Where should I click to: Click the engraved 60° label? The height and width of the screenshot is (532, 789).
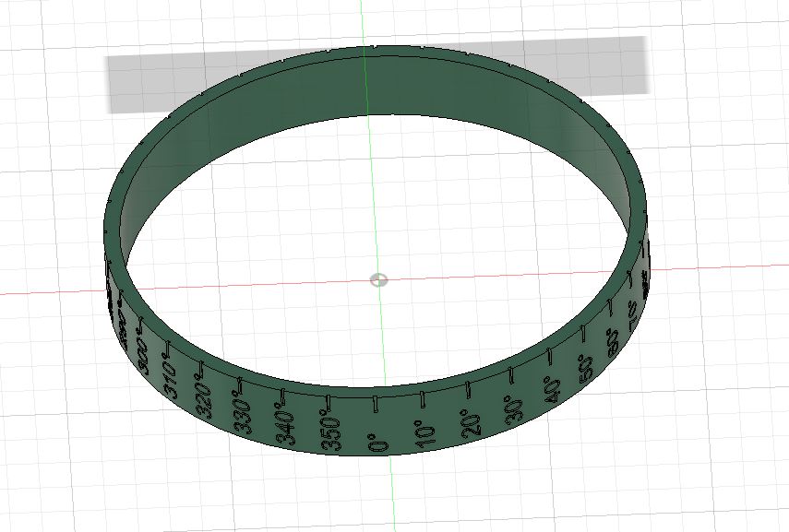[x=613, y=343]
